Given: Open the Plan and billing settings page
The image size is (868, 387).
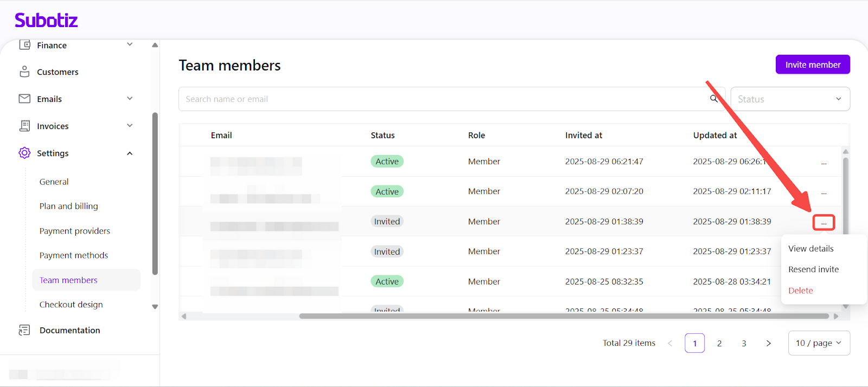Looking at the screenshot, I should 68,206.
